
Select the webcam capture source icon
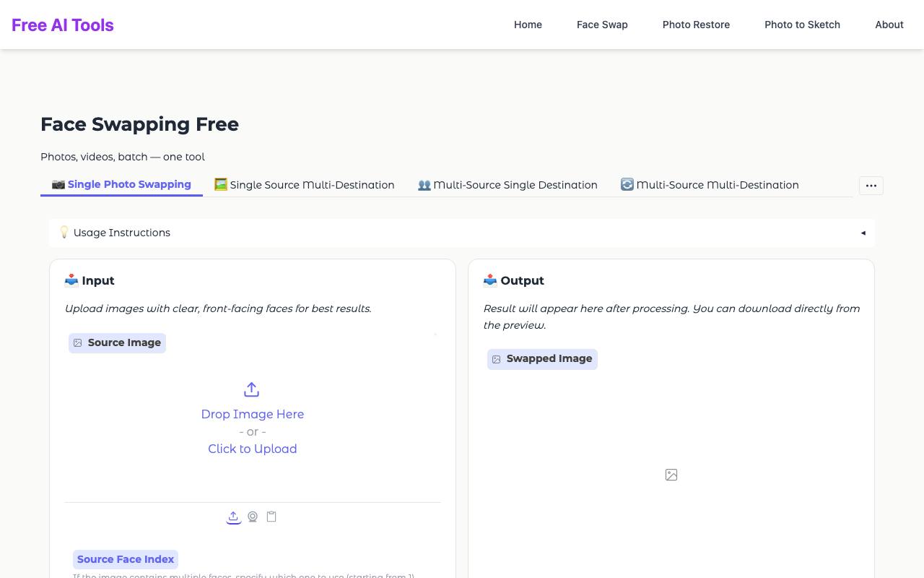(253, 517)
